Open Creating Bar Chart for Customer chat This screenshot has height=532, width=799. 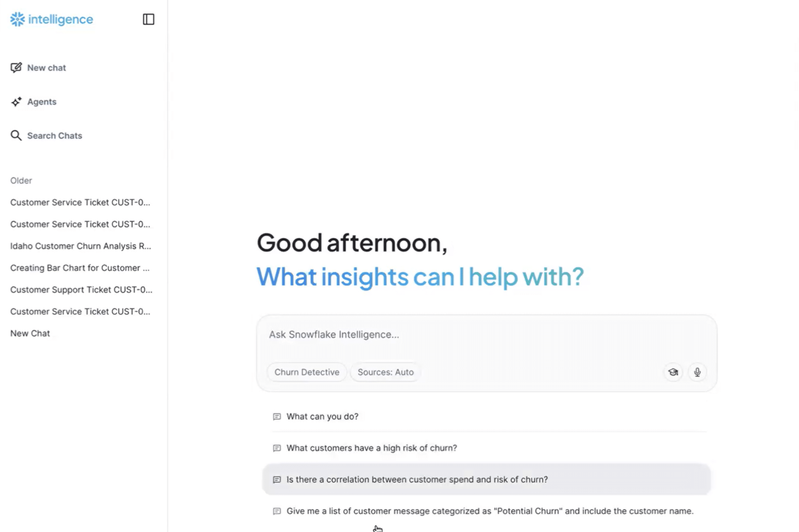coord(80,268)
